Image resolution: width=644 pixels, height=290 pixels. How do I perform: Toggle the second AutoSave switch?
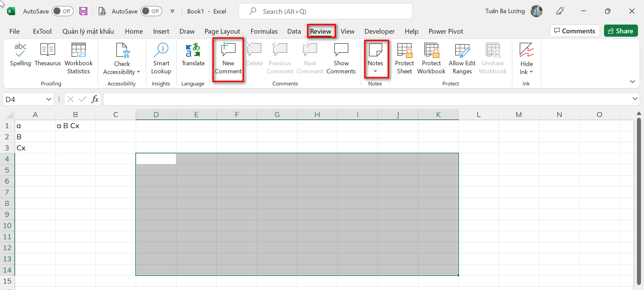pos(151,11)
